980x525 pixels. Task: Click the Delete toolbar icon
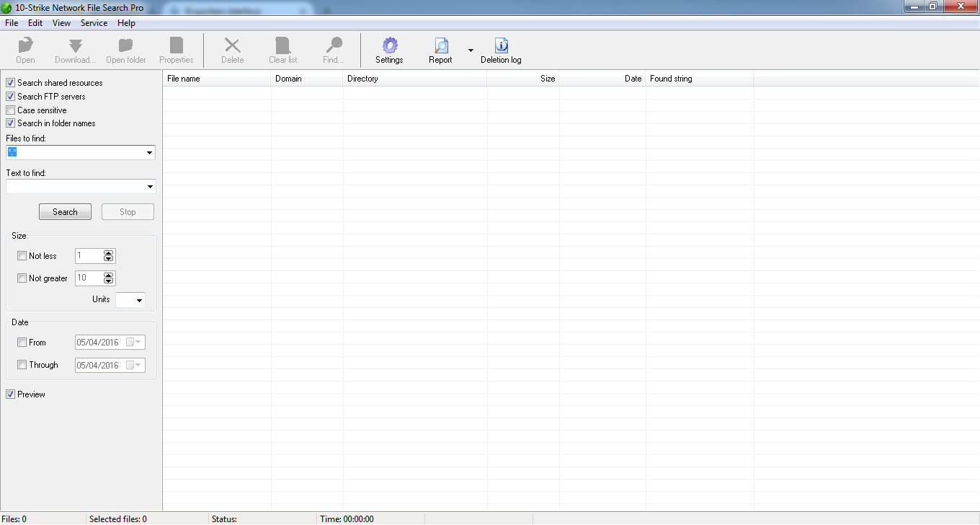(232, 50)
